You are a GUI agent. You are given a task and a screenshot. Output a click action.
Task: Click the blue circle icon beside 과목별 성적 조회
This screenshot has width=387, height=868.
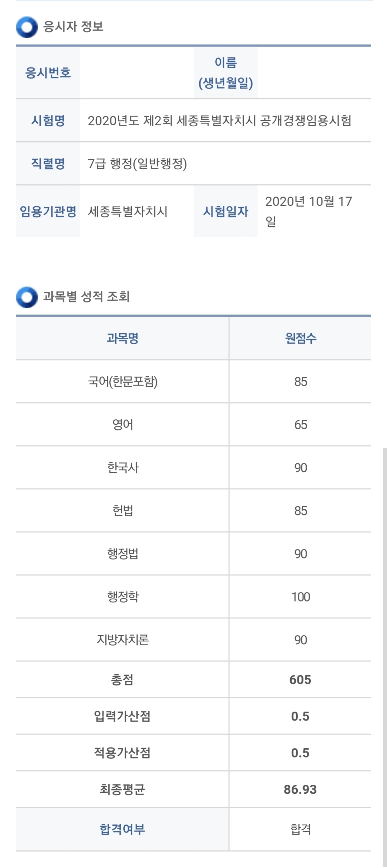click(27, 297)
